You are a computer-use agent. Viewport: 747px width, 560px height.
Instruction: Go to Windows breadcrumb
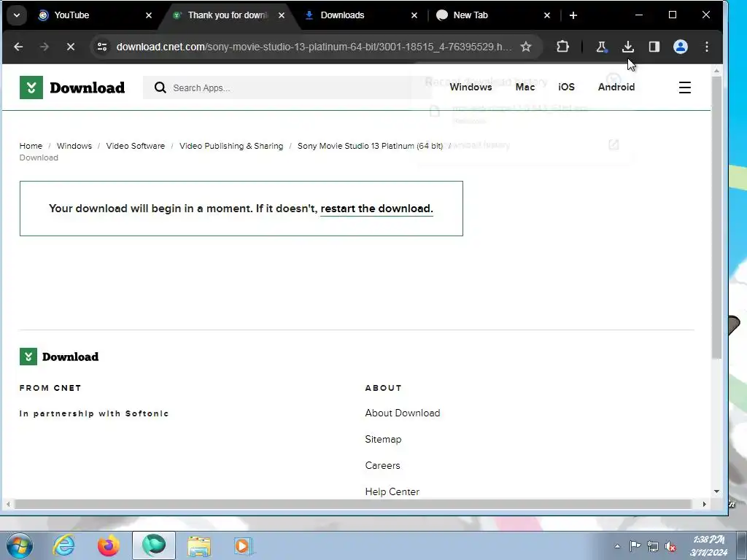pyautogui.click(x=74, y=146)
